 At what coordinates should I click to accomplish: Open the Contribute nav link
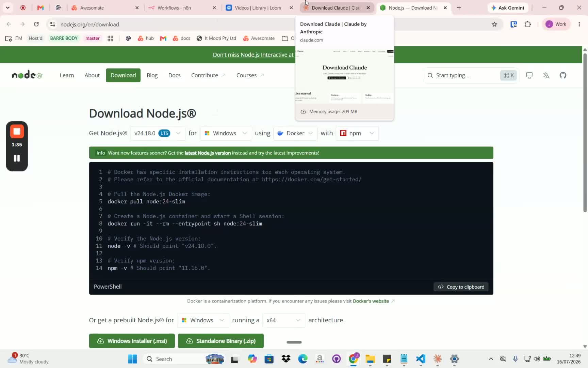208,75
